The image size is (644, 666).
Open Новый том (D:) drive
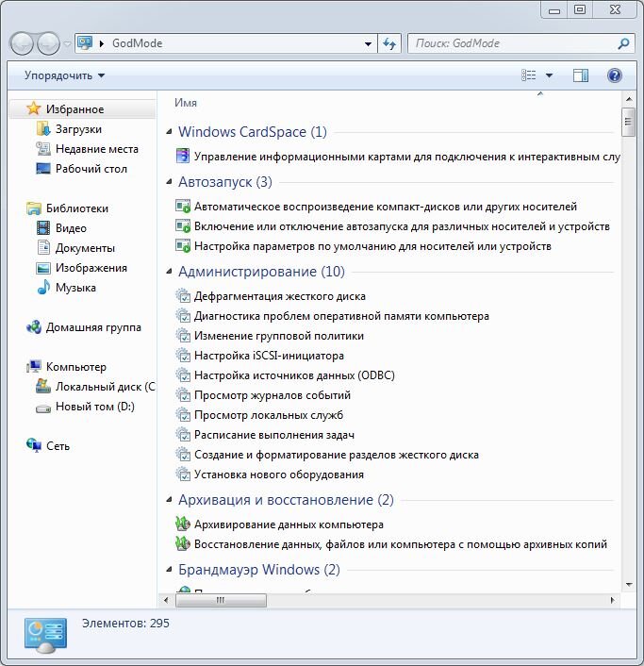pos(94,407)
